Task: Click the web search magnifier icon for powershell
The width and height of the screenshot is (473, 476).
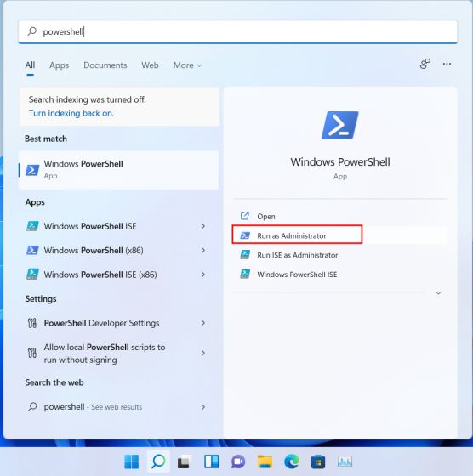Action: (32, 406)
